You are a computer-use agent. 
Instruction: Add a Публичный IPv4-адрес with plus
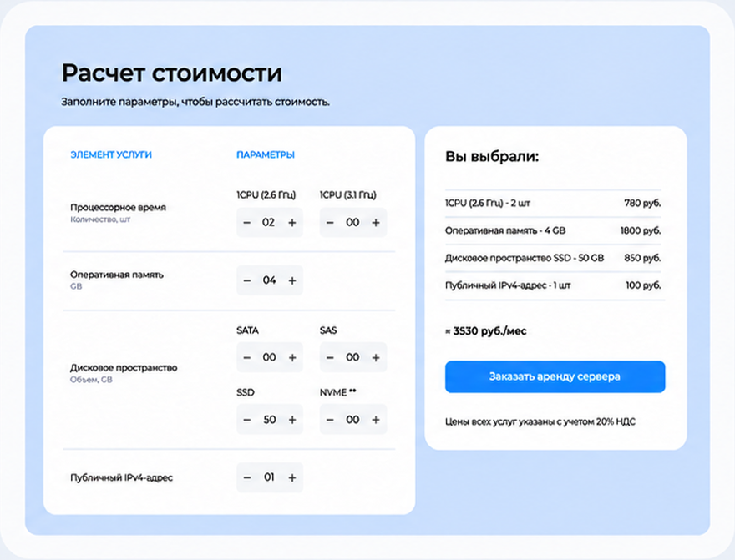pyautogui.click(x=292, y=477)
